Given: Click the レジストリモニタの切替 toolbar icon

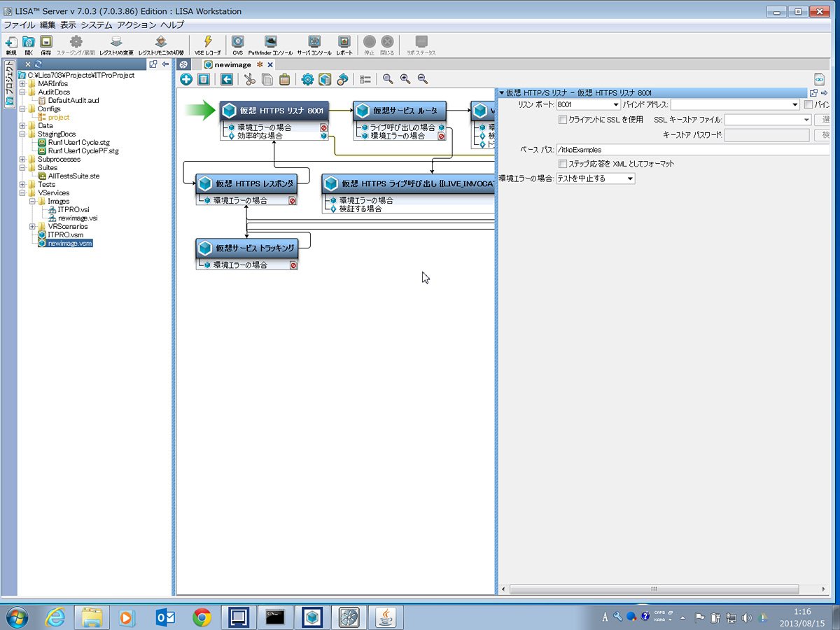Looking at the screenshot, I should tap(161, 42).
